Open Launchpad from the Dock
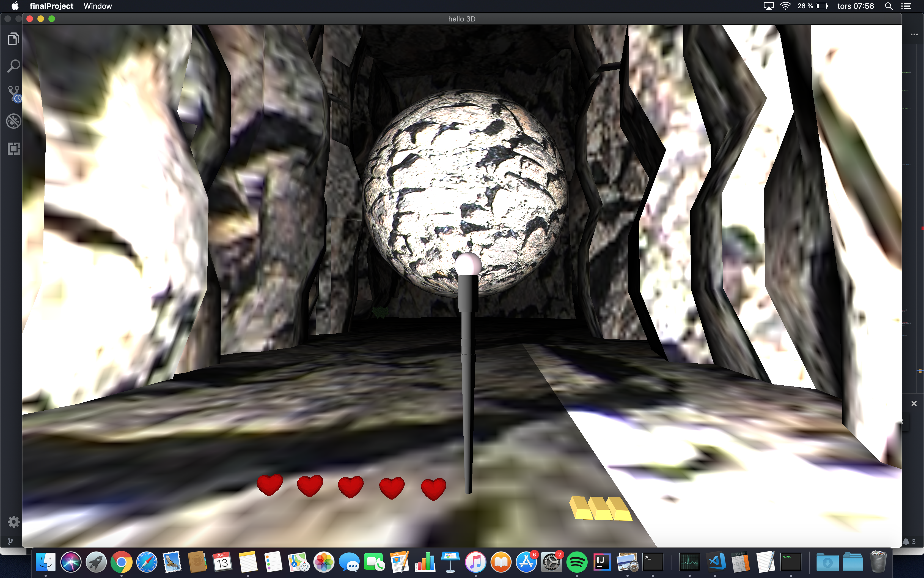The width and height of the screenshot is (924, 578). pos(96,562)
